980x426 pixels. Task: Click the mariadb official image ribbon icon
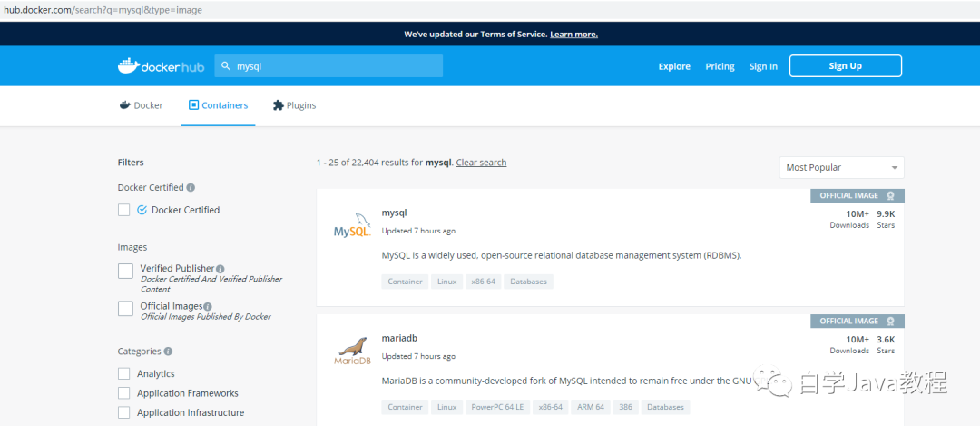[891, 321]
